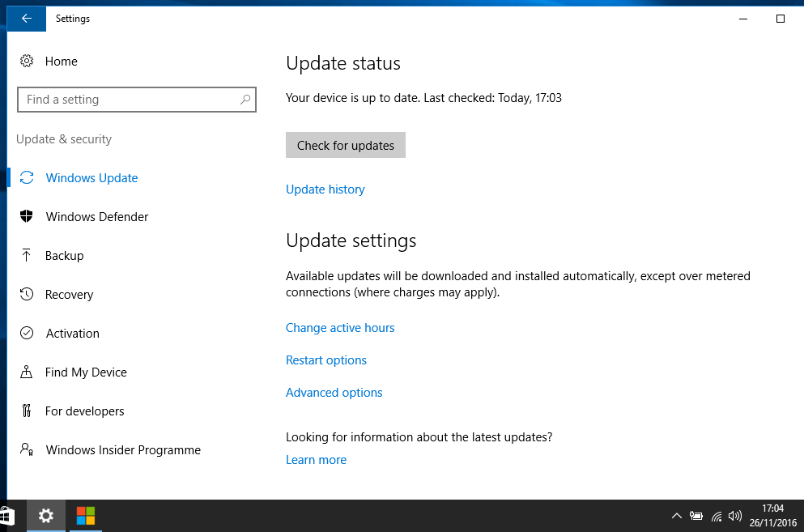Open Settings gear in the taskbar
The height and width of the screenshot is (532, 804).
[46, 516]
